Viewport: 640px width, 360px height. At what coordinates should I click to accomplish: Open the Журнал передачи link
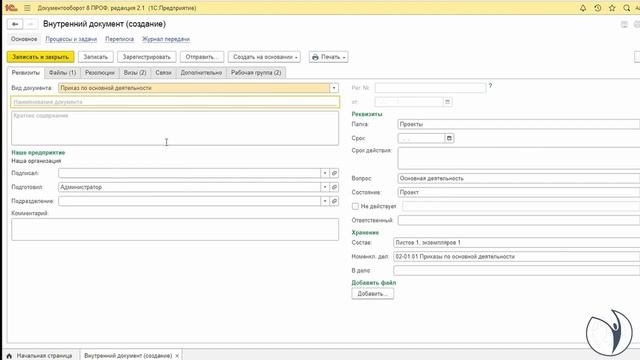coord(166,39)
